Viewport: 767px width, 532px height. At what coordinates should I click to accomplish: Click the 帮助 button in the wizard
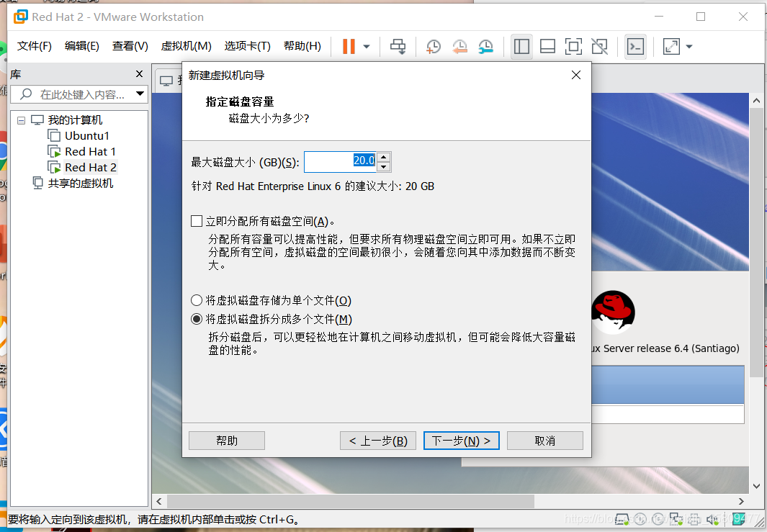point(227,441)
